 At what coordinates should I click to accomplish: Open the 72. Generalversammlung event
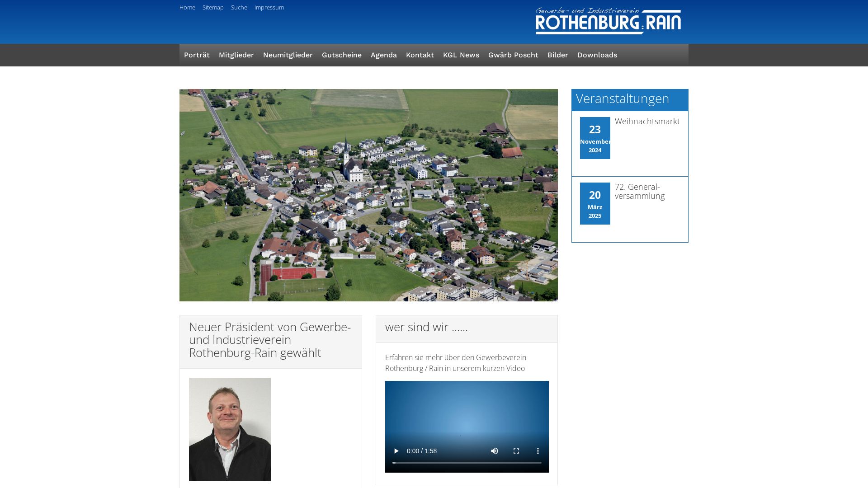640,192
